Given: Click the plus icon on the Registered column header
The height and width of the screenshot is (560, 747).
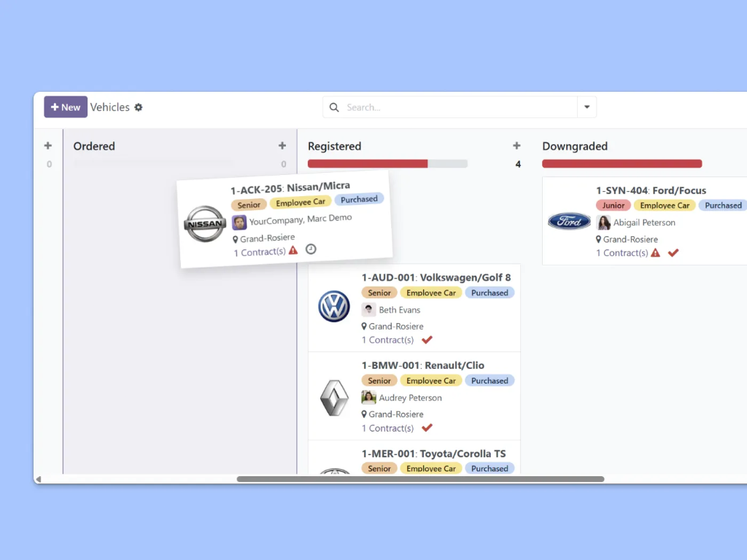Looking at the screenshot, I should [x=516, y=145].
